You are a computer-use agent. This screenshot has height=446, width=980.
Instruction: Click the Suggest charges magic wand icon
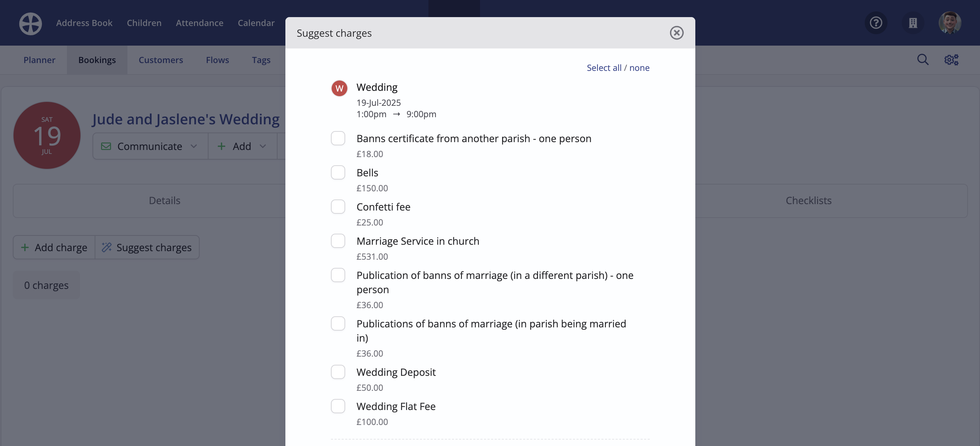tap(106, 247)
